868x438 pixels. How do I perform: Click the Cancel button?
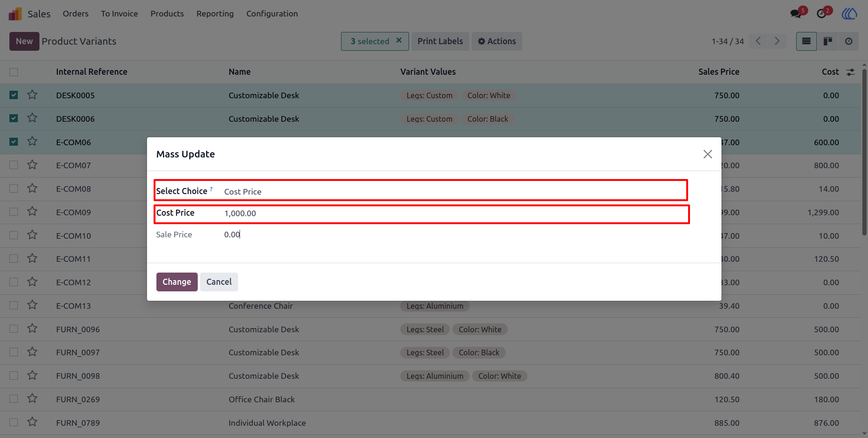(x=219, y=282)
